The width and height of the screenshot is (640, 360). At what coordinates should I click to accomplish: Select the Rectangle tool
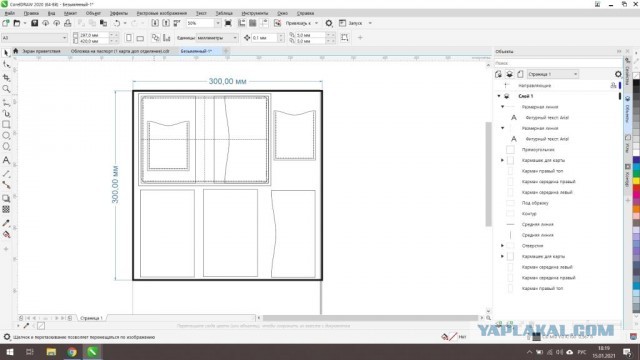6,124
